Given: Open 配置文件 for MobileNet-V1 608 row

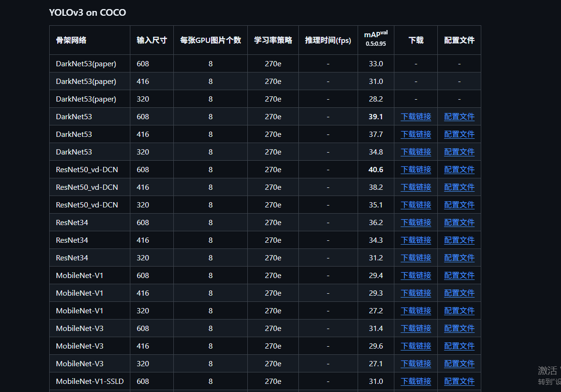Looking at the screenshot, I should tap(459, 276).
